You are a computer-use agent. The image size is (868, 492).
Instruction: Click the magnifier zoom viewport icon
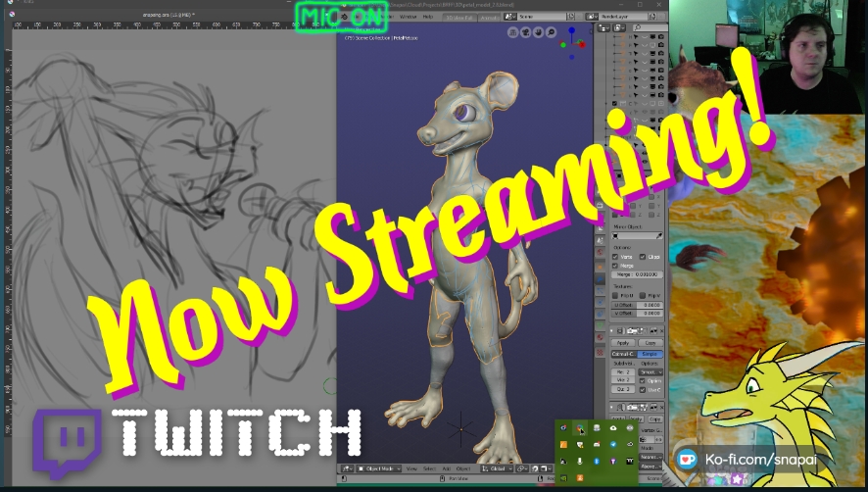[x=551, y=32]
